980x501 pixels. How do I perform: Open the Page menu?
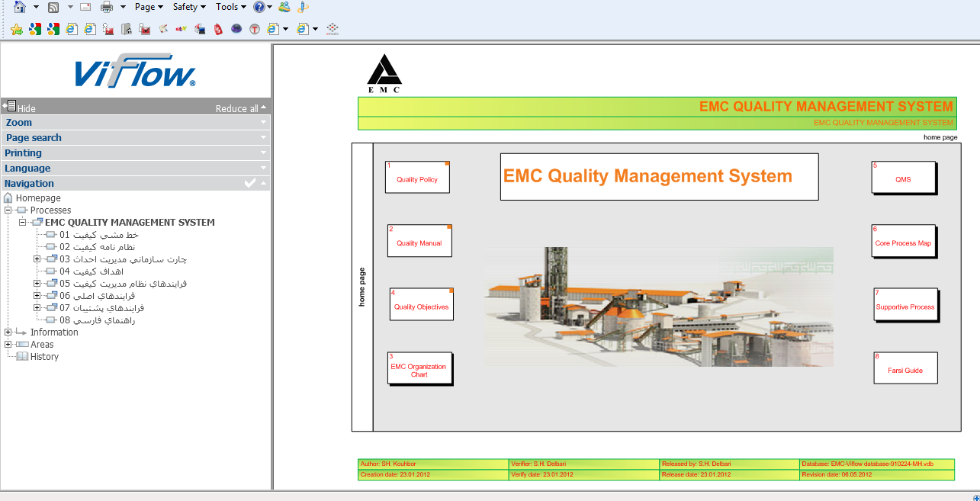[x=149, y=7]
